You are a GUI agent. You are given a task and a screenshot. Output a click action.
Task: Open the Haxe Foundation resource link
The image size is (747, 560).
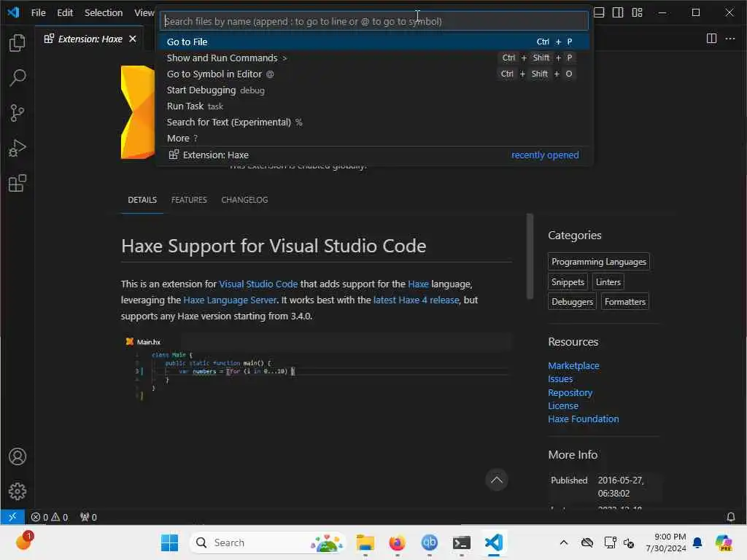coord(583,419)
